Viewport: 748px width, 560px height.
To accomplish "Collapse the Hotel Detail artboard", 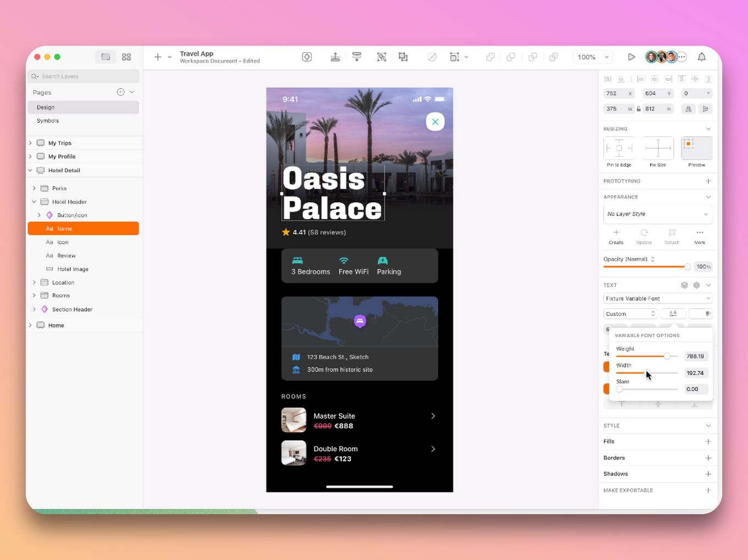I will pos(30,170).
